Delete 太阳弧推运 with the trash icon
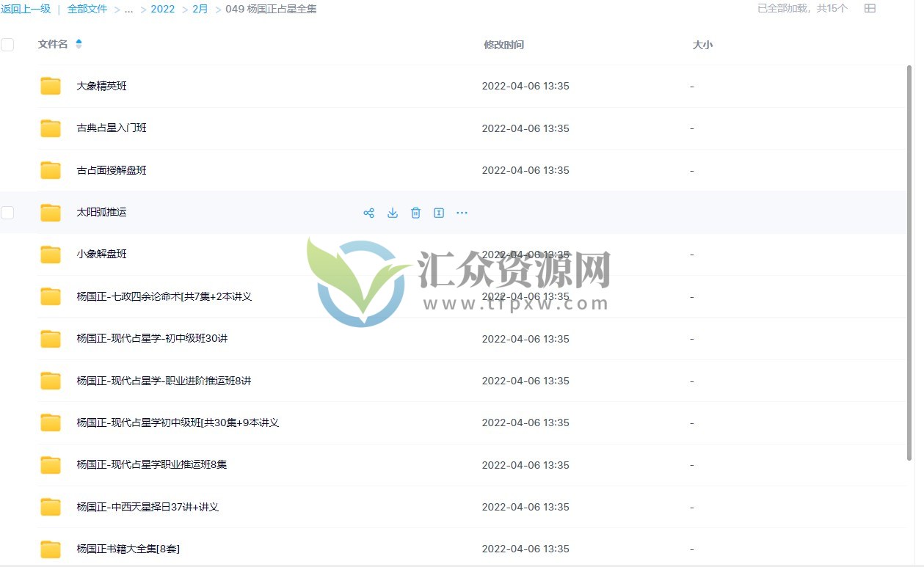The width and height of the screenshot is (924, 567). (416, 213)
